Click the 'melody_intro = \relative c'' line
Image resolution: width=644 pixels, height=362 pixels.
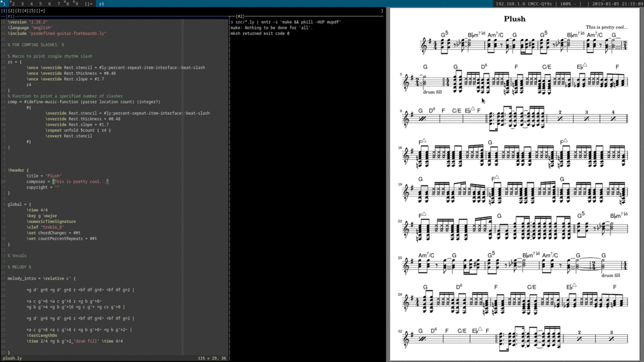point(41,278)
